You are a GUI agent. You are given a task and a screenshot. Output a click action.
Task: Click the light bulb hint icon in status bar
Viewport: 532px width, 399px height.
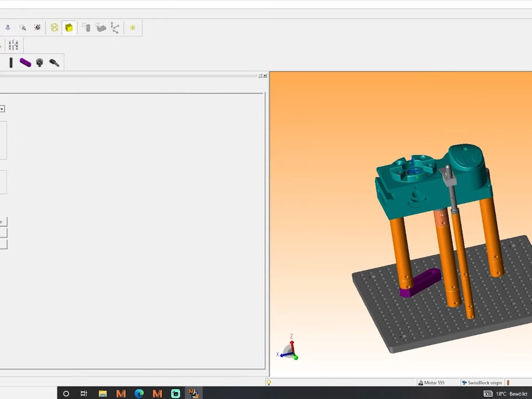pos(269,383)
